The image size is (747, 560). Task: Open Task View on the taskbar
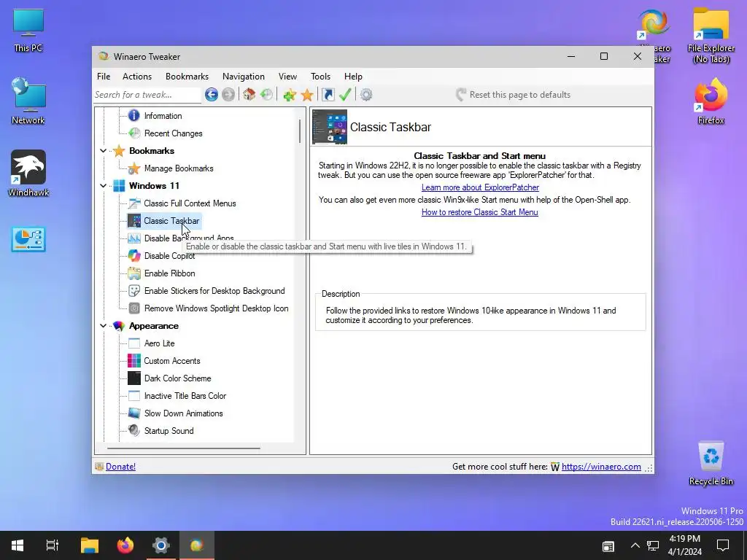pyautogui.click(x=53, y=545)
